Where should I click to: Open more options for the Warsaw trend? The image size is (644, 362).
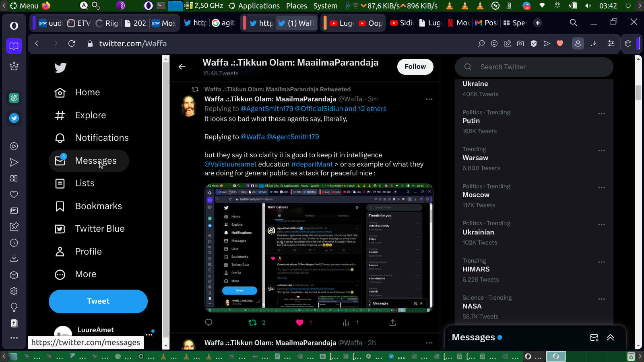click(x=601, y=150)
